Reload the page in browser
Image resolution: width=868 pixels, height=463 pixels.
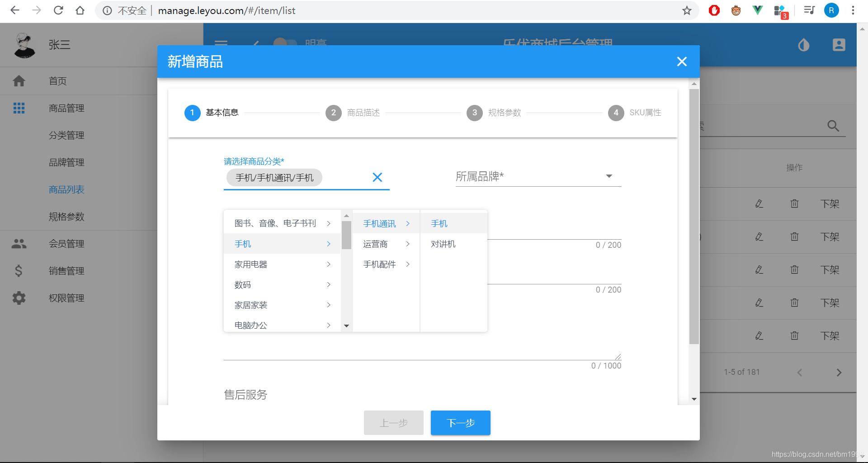(58, 10)
